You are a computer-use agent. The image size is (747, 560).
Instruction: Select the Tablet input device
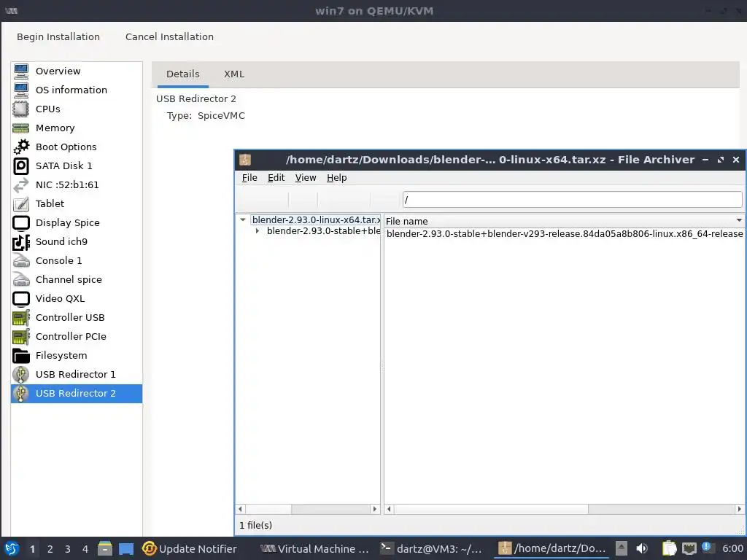click(x=76, y=204)
